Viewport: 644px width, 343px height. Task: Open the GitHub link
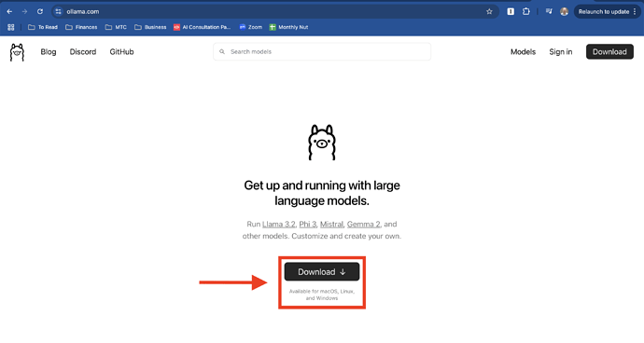pos(121,51)
